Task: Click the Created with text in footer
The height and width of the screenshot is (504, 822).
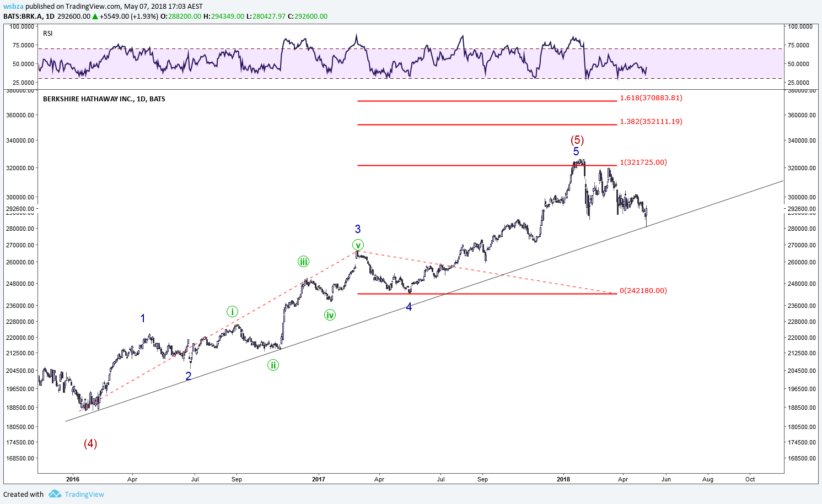Action: coord(23,494)
